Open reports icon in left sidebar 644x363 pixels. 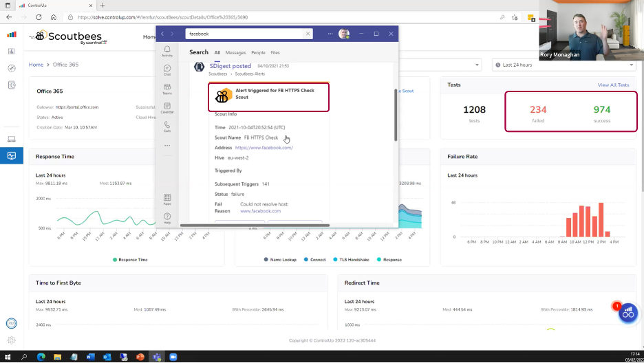coord(12,85)
